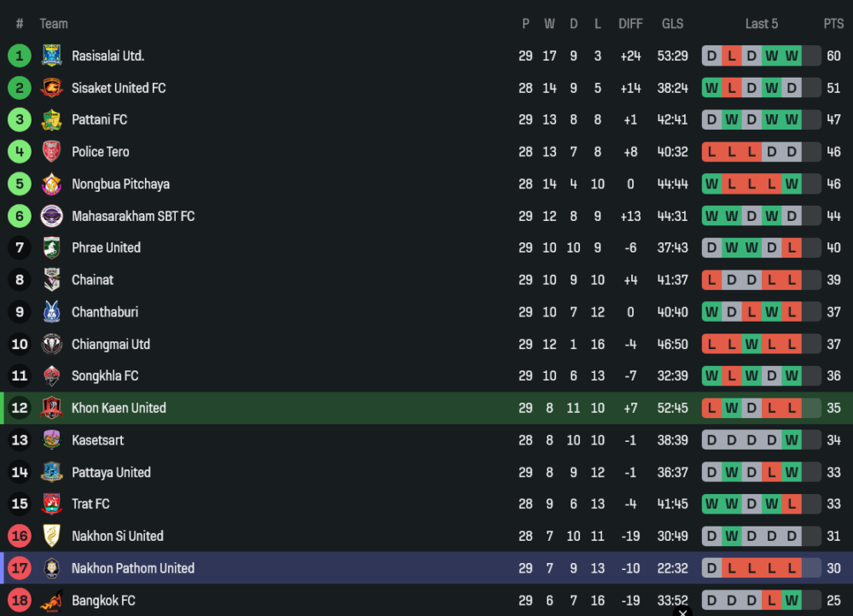The width and height of the screenshot is (853, 616).
Task: Open the Phrae United team page
Action: click(106, 248)
